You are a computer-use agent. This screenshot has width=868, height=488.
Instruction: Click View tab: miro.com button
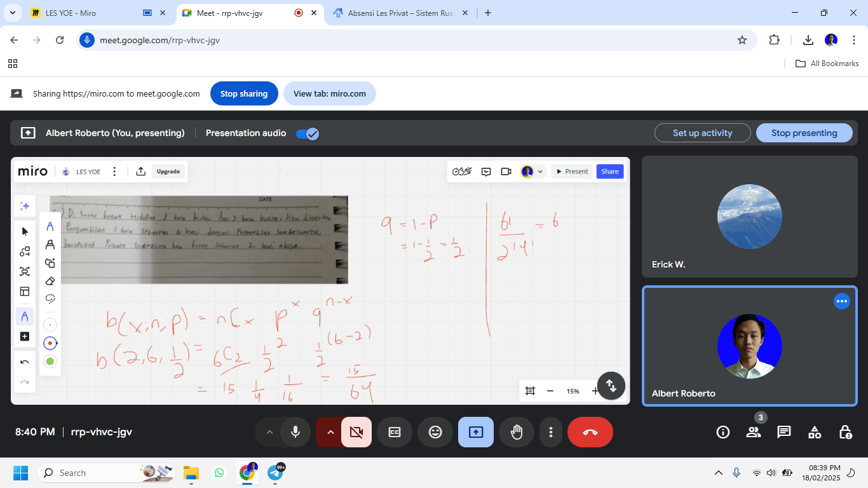coord(329,93)
